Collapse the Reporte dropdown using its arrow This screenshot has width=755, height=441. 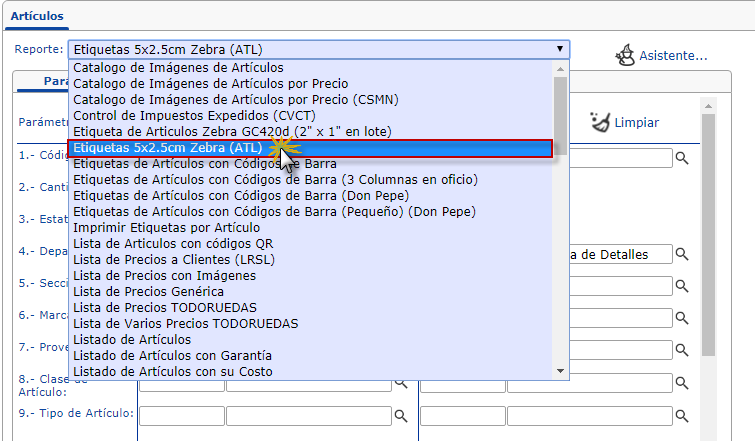pos(560,48)
